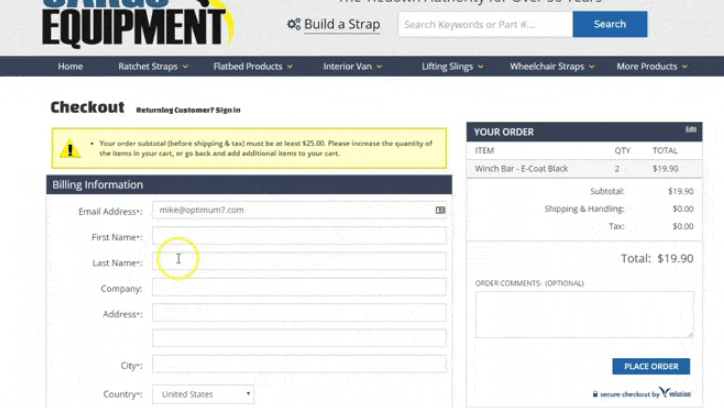Open the Ratchet Straps menu
The image size is (724, 408).
pos(148,66)
